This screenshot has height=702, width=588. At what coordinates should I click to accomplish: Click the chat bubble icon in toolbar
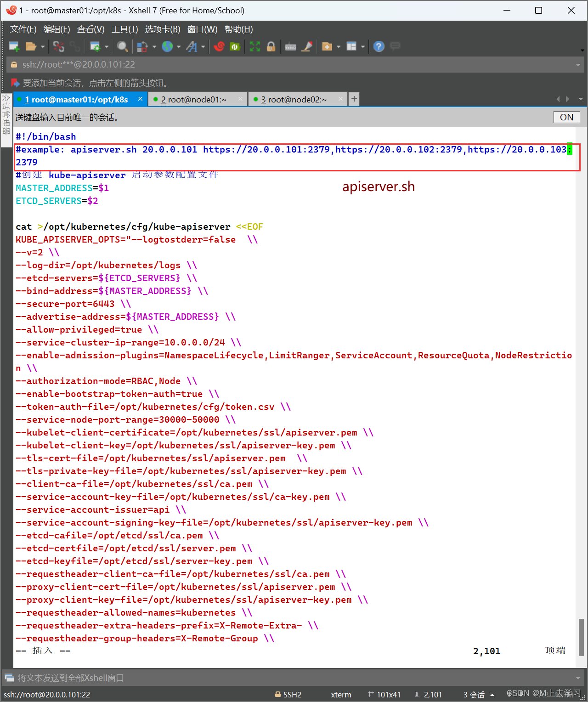click(395, 46)
